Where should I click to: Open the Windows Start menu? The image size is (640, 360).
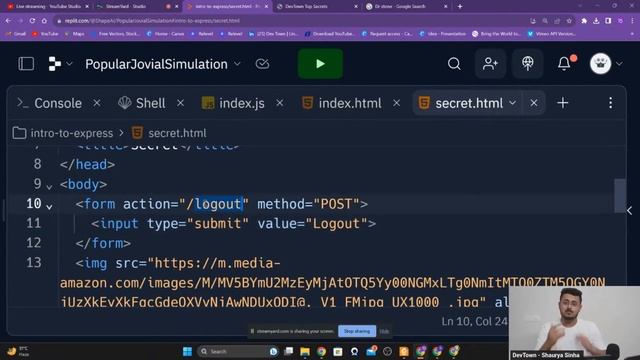tap(187, 351)
